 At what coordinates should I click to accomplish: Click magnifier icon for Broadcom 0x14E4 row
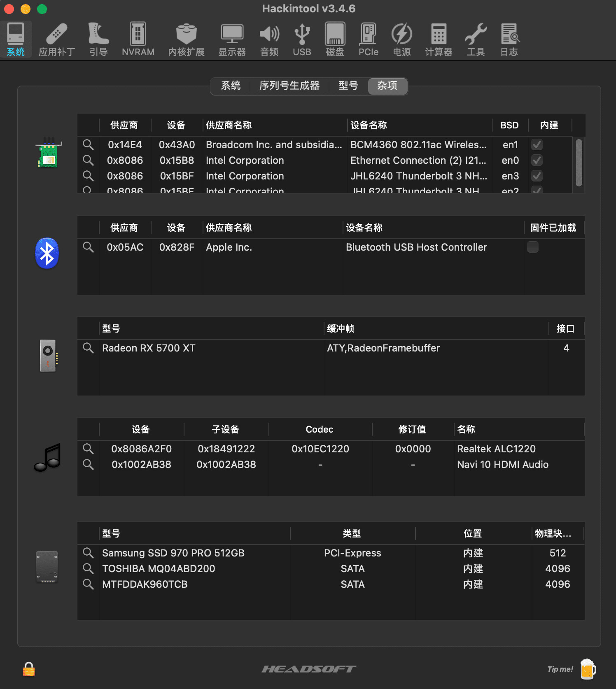(x=88, y=144)
